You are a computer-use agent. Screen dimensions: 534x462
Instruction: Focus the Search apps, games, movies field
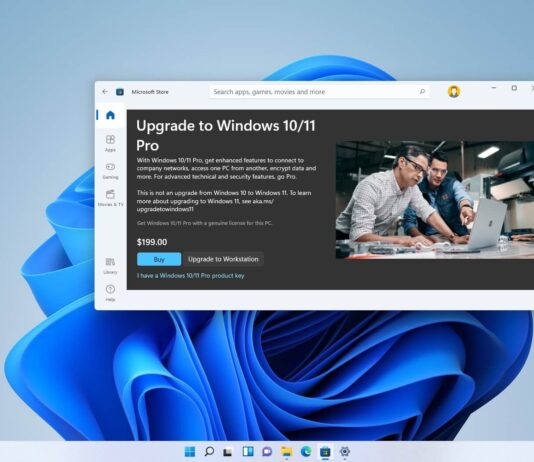[319, 92]
